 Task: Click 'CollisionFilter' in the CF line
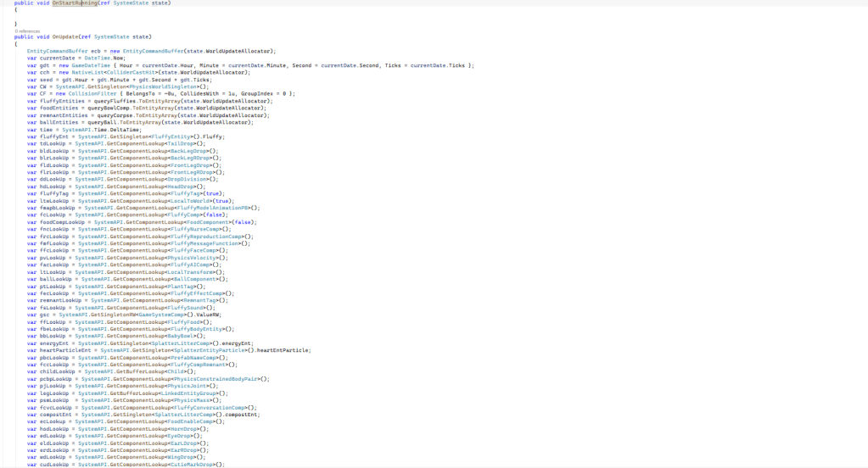pos(92,94)
